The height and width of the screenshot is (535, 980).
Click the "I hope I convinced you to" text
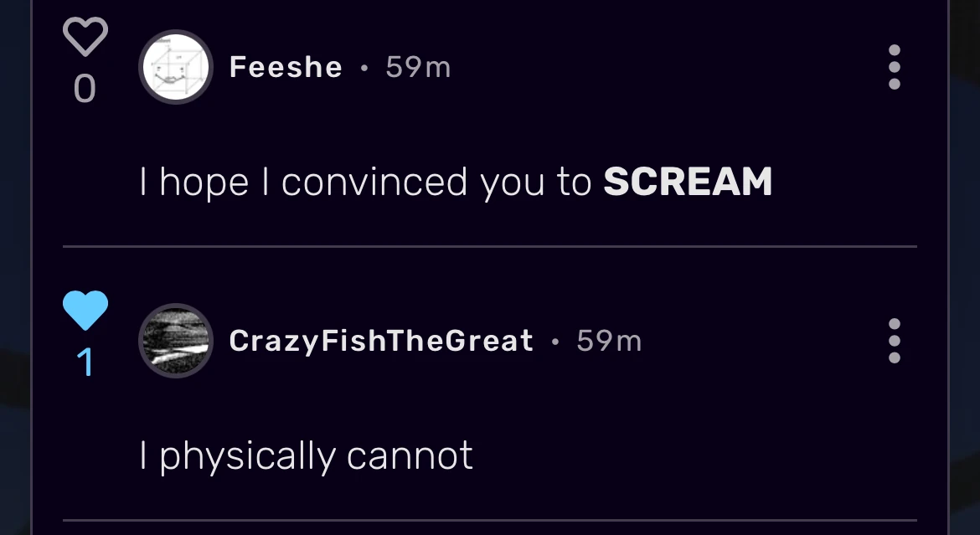[366, 182]
